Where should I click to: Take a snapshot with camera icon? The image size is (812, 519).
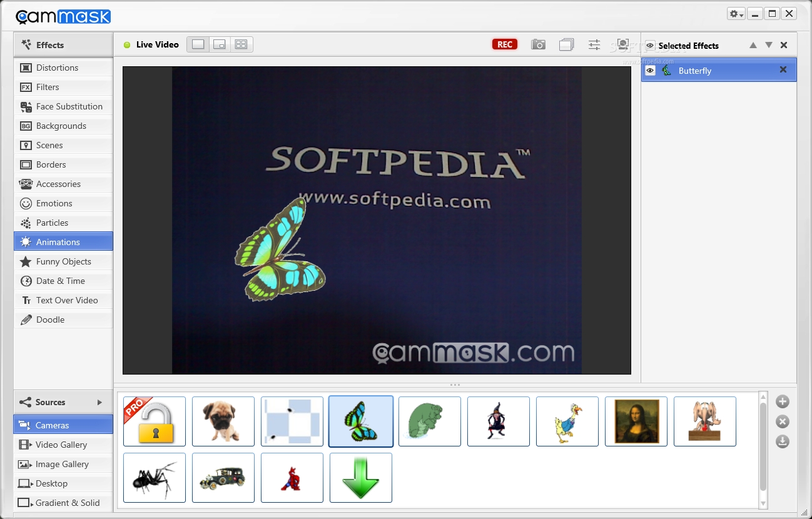[538, 44]
